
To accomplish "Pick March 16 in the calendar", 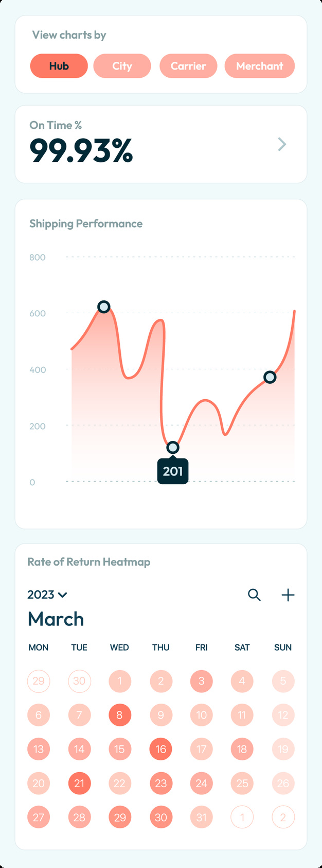I will (x=161, y=749).
